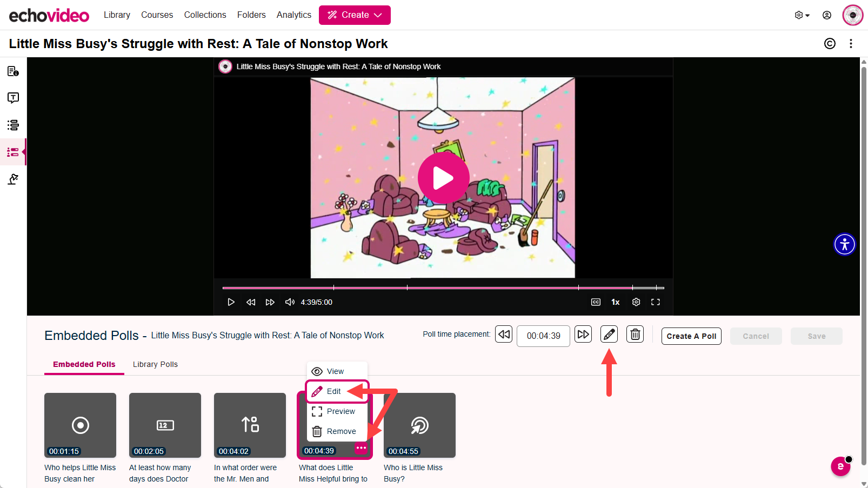Click the small play control in player bar
868x488 pixels.
tap(231, 302)
